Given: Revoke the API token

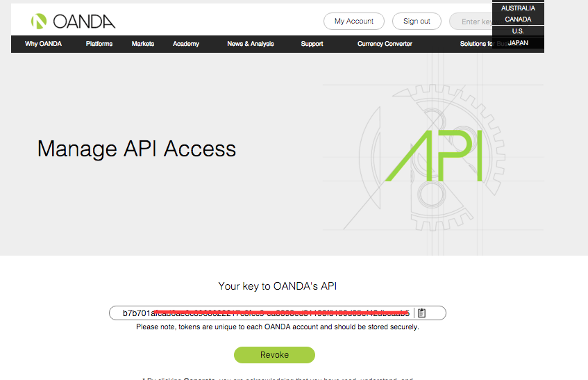Looking at the screenshot, I should 274,355.
